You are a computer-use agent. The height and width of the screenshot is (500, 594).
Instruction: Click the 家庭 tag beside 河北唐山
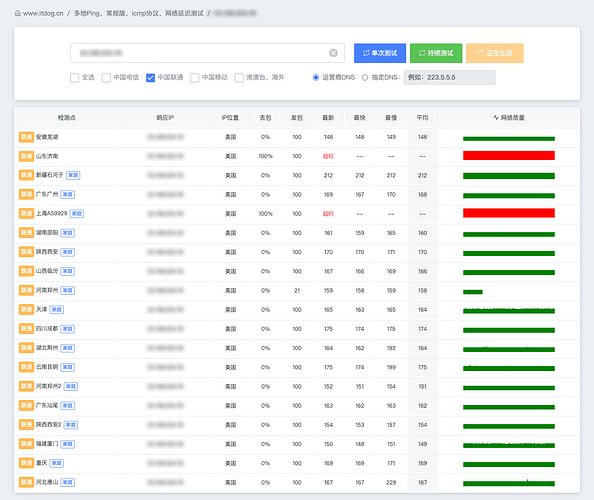pyautogui.click(x=67, y=482)
